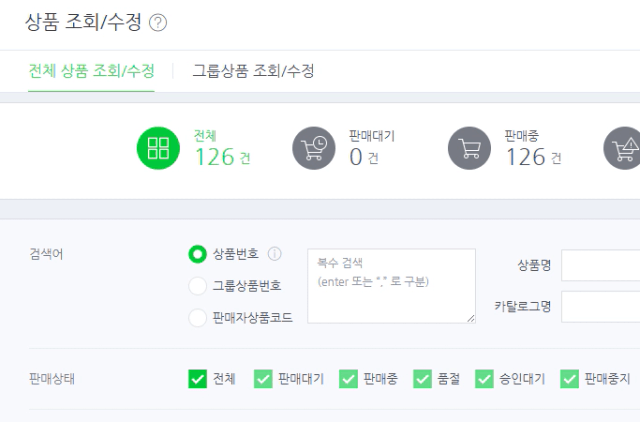
Task: Click the 판매중 shopping cart icon
Action: [469, 148]
